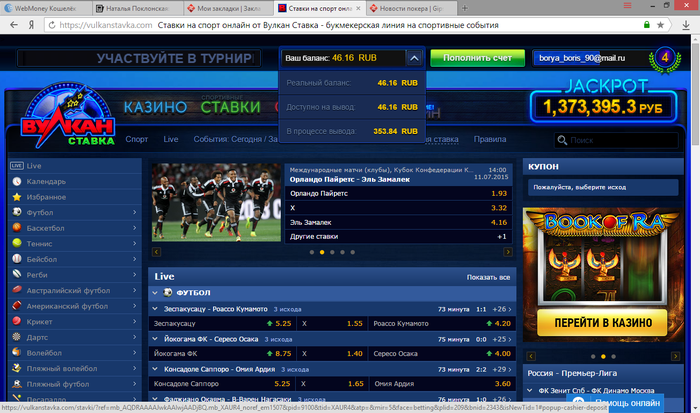Select third dot of match carousel
This screenshot has width=700, height=413.
coord(332,252)
